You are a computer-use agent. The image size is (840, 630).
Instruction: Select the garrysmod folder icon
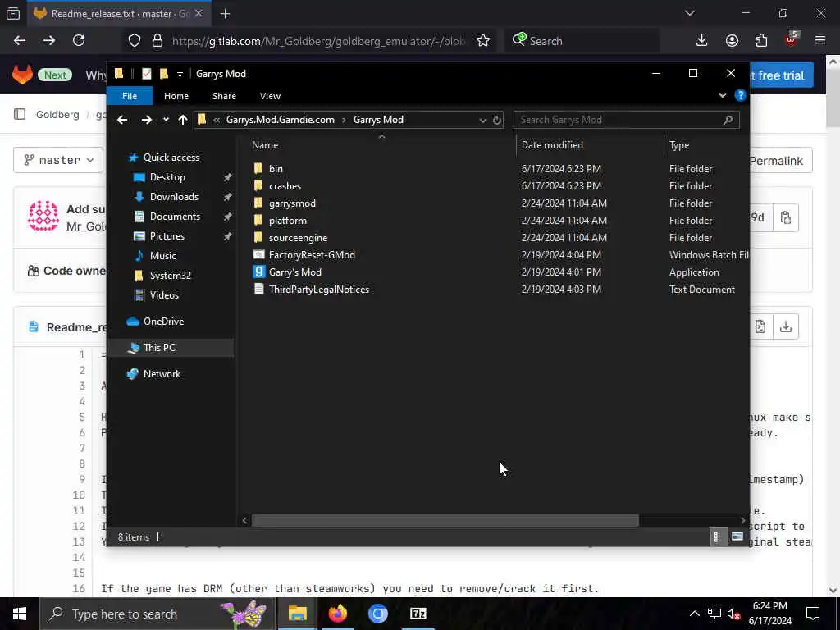pyautogui.click(x=258, y=203)
